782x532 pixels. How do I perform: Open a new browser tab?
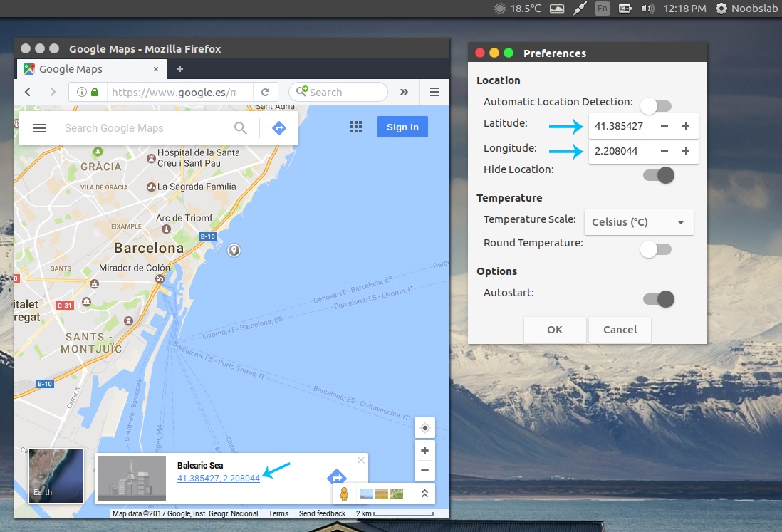tap(180, 69)
